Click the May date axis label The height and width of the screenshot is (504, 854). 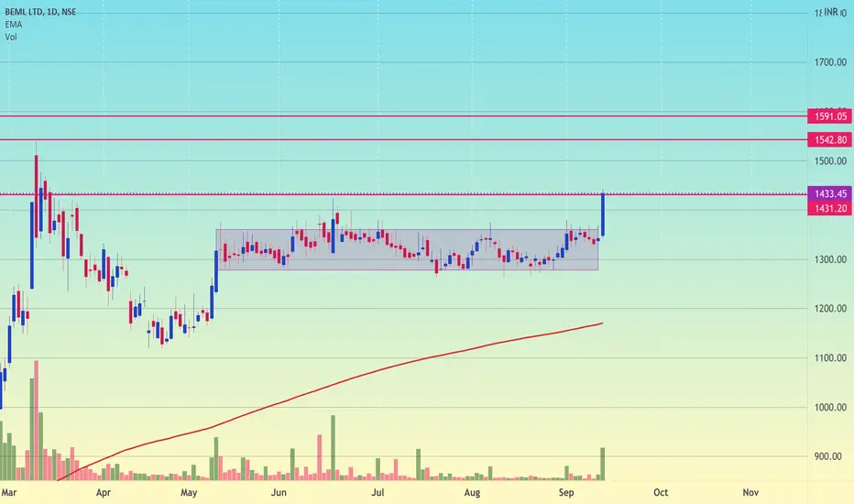coord(189,493)
